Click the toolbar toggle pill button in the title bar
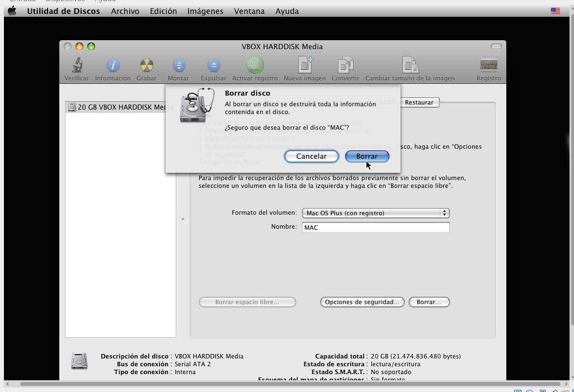The width and height of the screenshot is (574, 392). point(496,46)
